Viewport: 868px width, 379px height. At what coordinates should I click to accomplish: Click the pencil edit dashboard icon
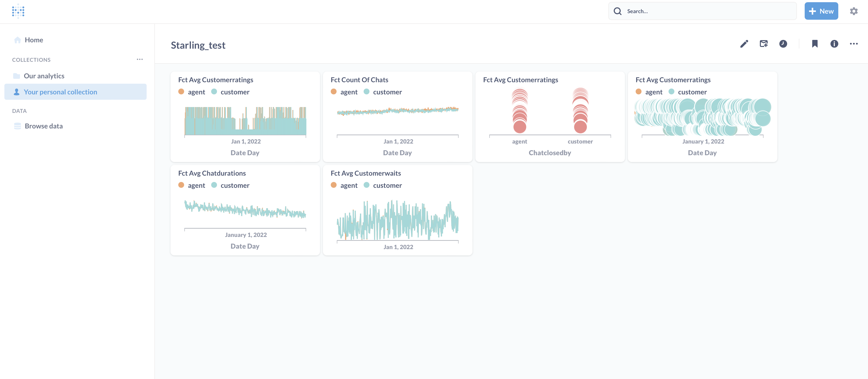click(744, 44)
